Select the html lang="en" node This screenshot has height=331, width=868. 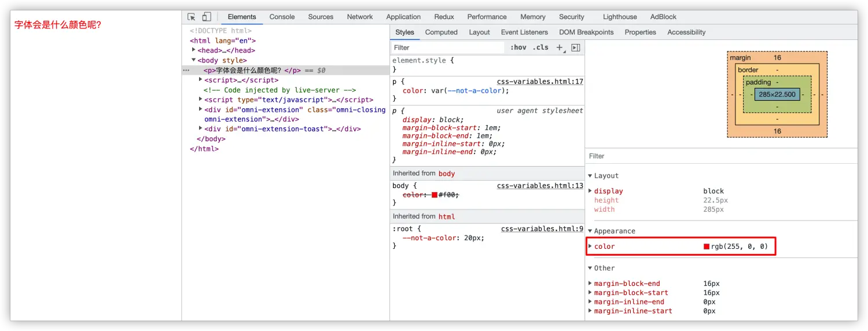coord(223,41)
